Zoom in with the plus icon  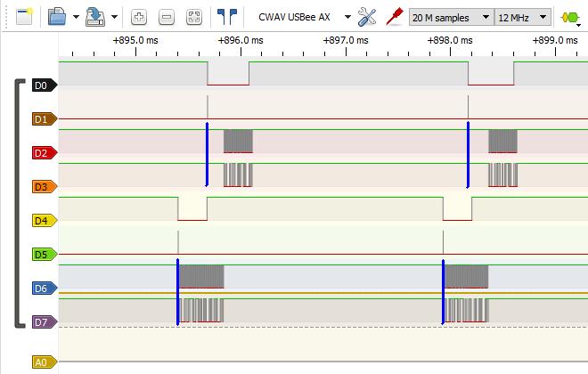coord(139,17)
